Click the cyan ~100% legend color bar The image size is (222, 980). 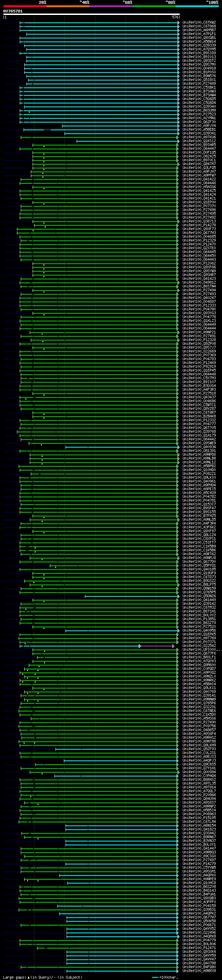tap(197, 7)
